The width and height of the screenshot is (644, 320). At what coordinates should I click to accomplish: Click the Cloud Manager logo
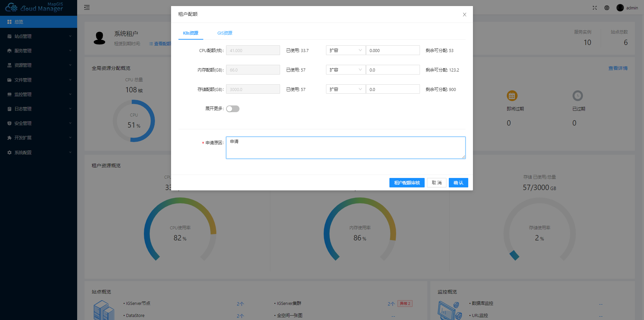point(34,7)
